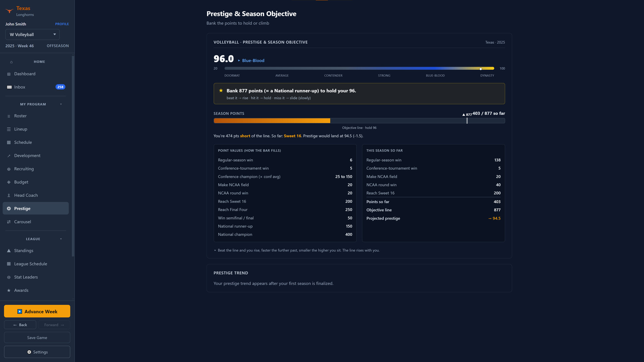Viewport: 644px width, 362px height.
Task: Open the Profile link
Action: [x=62, y=24]
